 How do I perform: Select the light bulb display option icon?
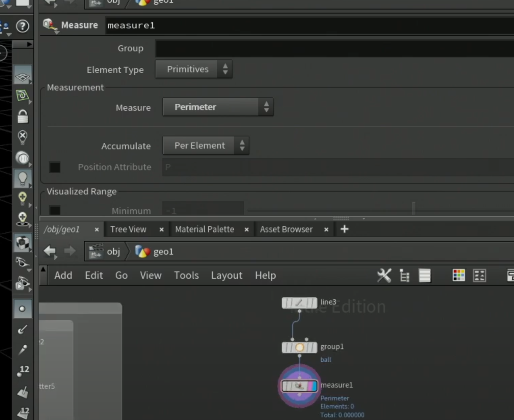point(23,179)
